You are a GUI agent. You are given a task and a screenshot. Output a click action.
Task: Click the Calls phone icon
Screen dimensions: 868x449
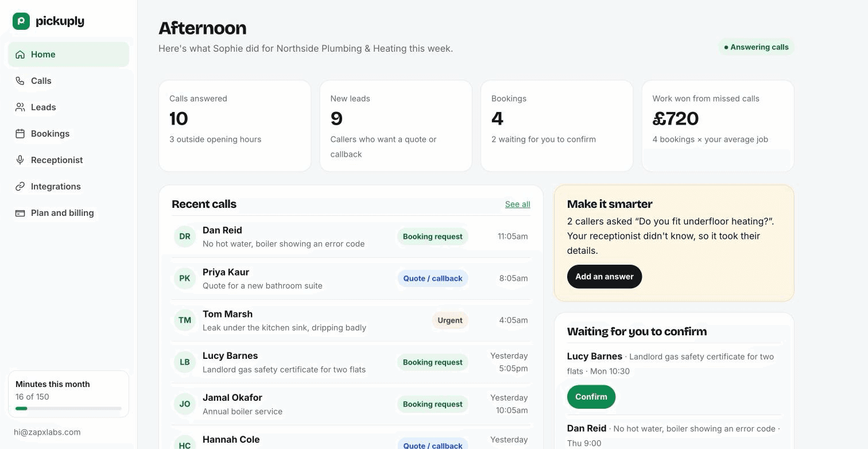[x=20, y=81]
